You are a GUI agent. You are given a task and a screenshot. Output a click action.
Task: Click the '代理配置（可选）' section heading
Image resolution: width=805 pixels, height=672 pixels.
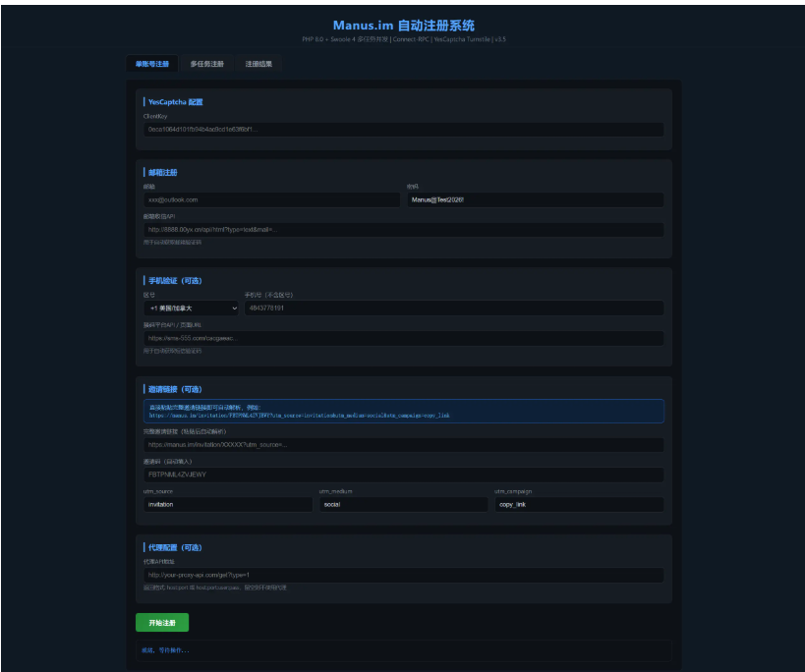tap(175, 548)
